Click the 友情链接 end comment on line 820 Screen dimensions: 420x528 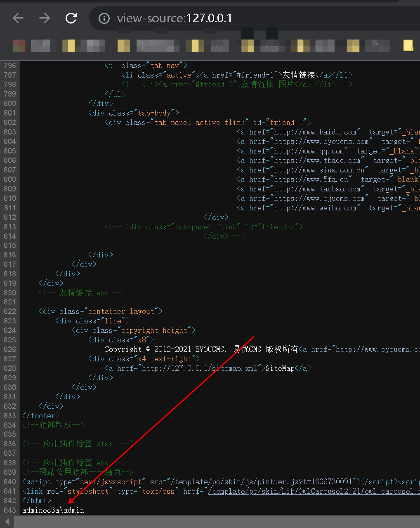82,293
